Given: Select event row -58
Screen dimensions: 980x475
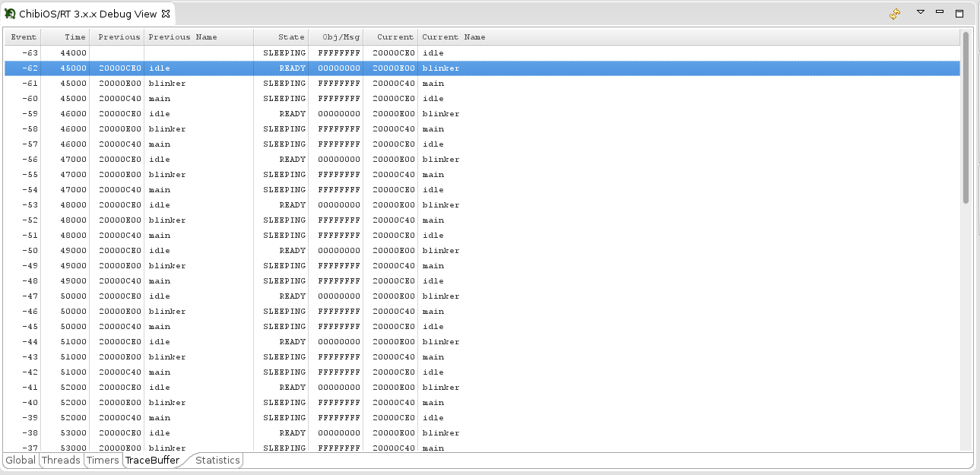Looking at the screenshot, I should tap(482, 129).
